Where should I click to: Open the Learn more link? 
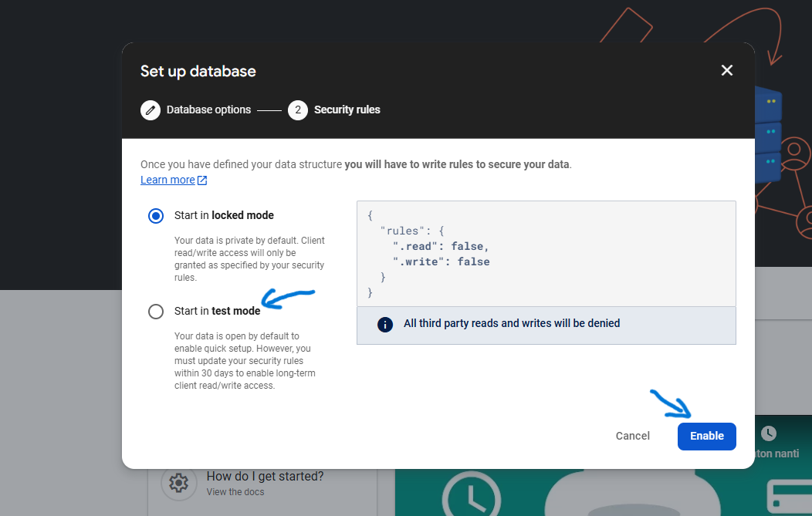[167, 180]
